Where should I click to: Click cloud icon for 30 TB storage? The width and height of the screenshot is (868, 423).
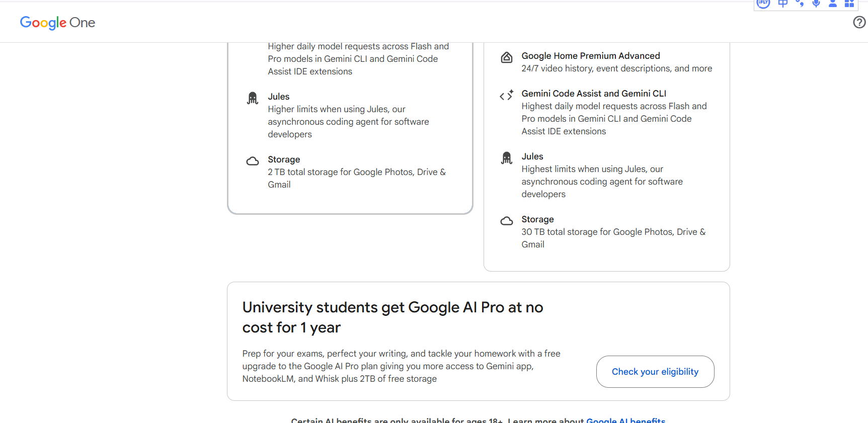[507, 221]
